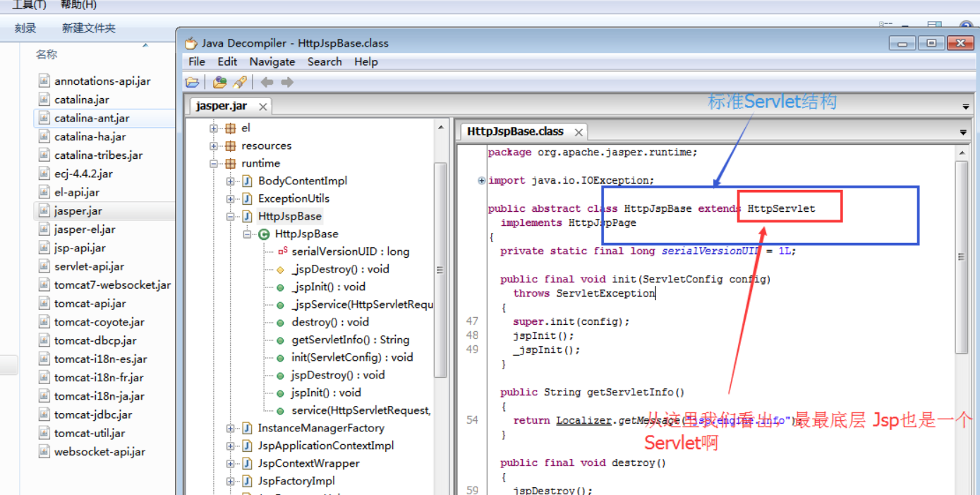The image size is (980, 495).
Task: Open the jar tab list dropdown arrow
Action: point(966,107)
